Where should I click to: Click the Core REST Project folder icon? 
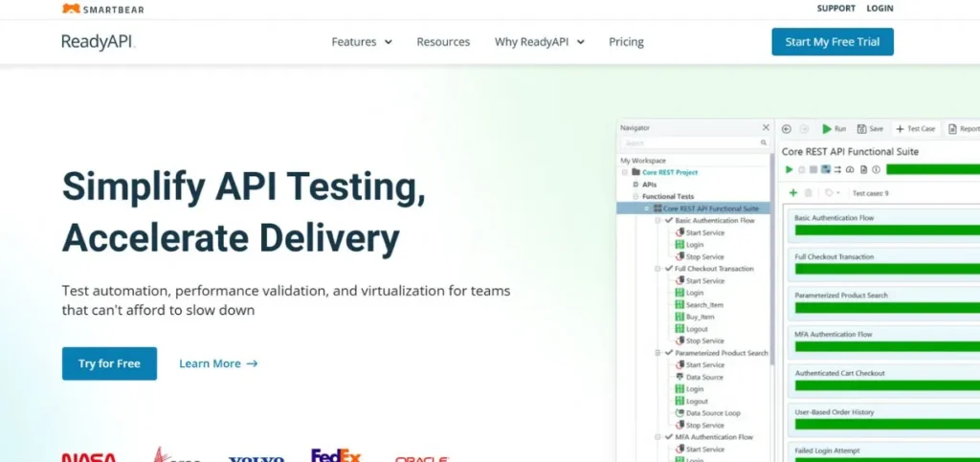635,172
